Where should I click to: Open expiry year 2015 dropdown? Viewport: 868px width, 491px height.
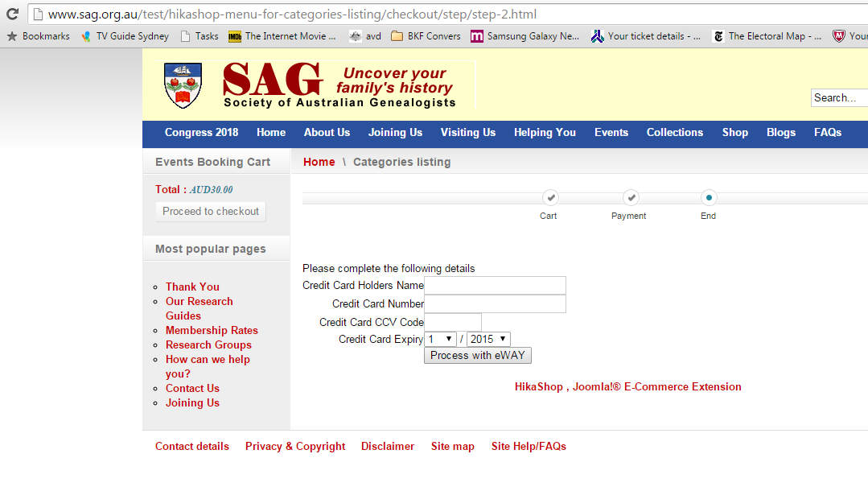coord(488,339)
